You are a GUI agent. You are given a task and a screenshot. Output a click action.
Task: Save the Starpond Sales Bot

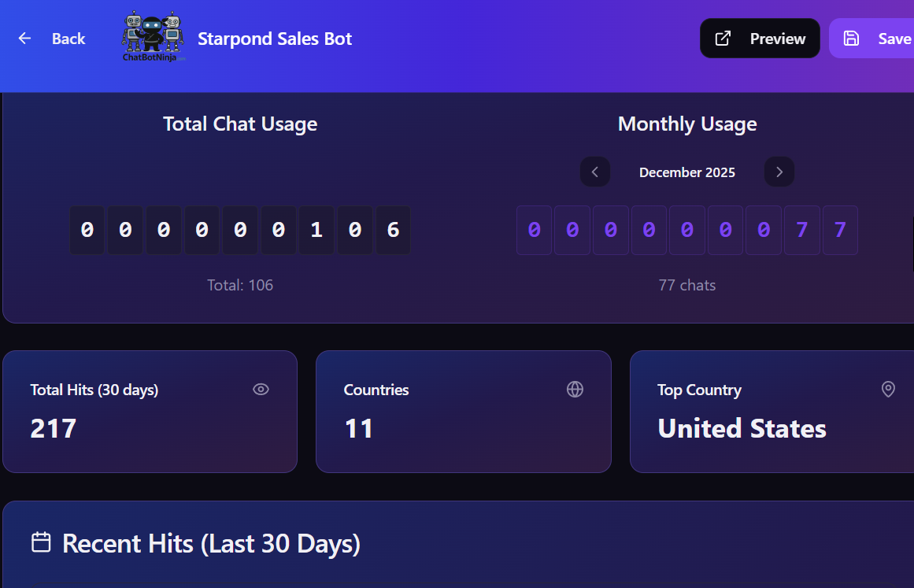(877, 39)
